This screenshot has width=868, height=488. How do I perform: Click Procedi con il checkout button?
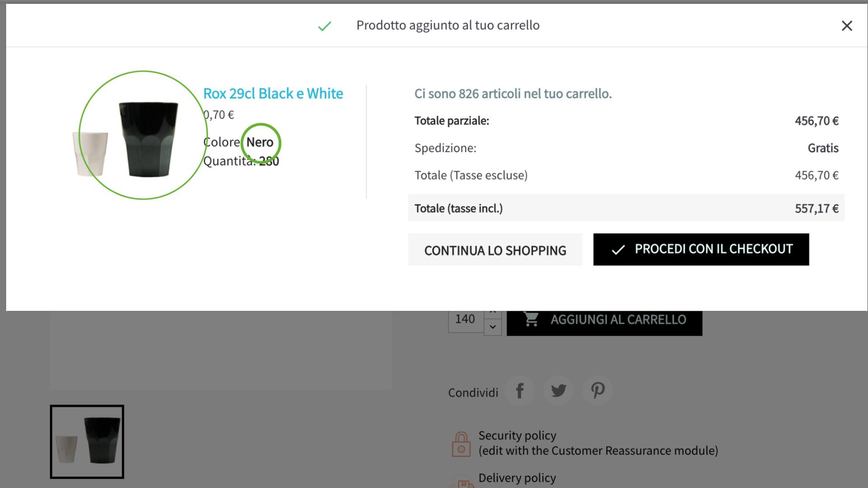701,249
